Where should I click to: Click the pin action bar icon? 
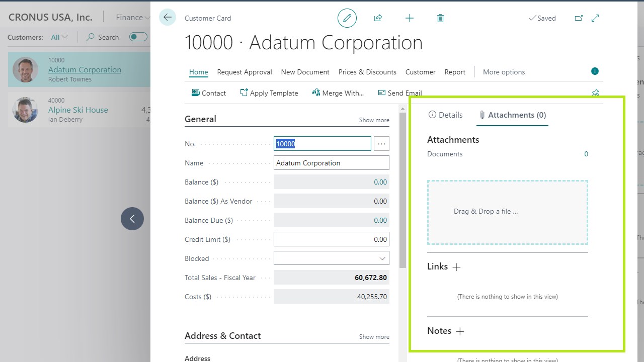(x=595, y=93)
